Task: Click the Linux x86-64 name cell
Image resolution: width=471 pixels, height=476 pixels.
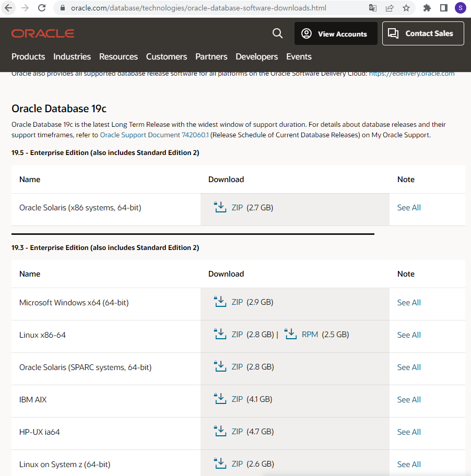Action: click(42, 335)
